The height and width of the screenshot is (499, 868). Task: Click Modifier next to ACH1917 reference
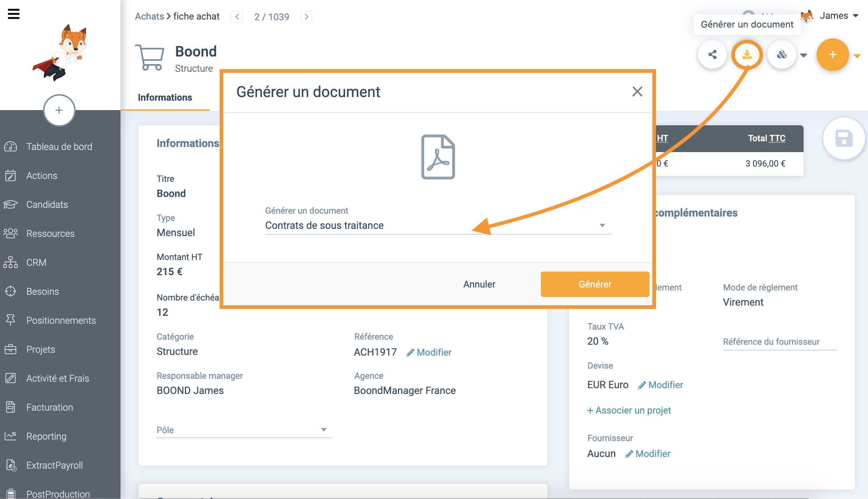click(x=429, y=352)
